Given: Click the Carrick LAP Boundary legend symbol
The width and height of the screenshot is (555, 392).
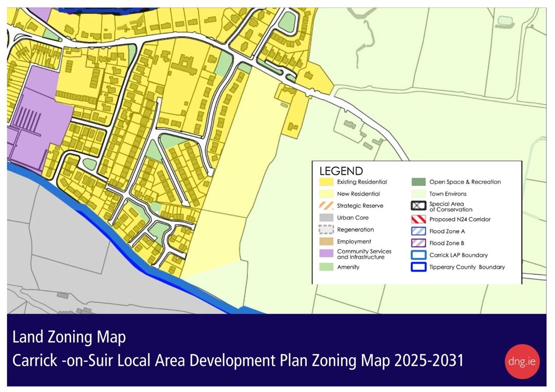Looking at the screenshot, I should (x=418, y=255).
